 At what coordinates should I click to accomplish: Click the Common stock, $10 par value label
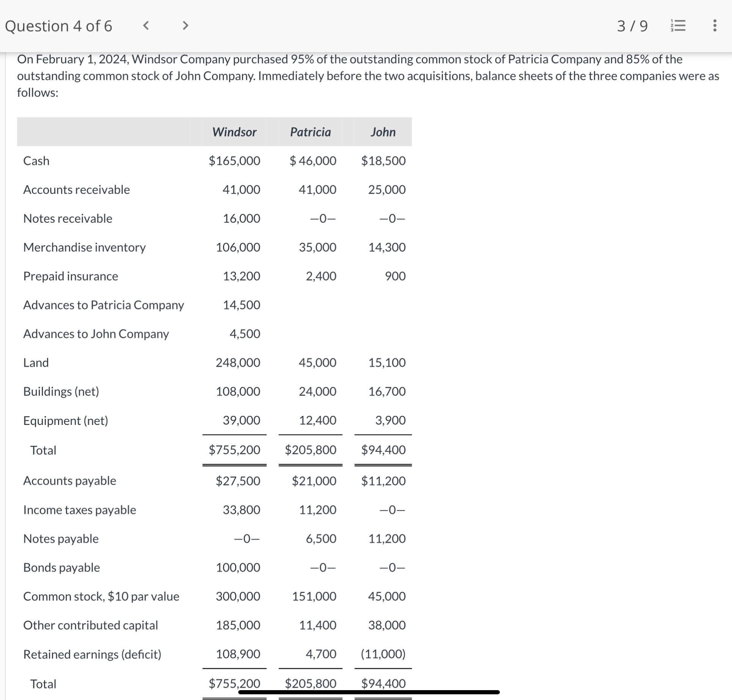[101, 596]
